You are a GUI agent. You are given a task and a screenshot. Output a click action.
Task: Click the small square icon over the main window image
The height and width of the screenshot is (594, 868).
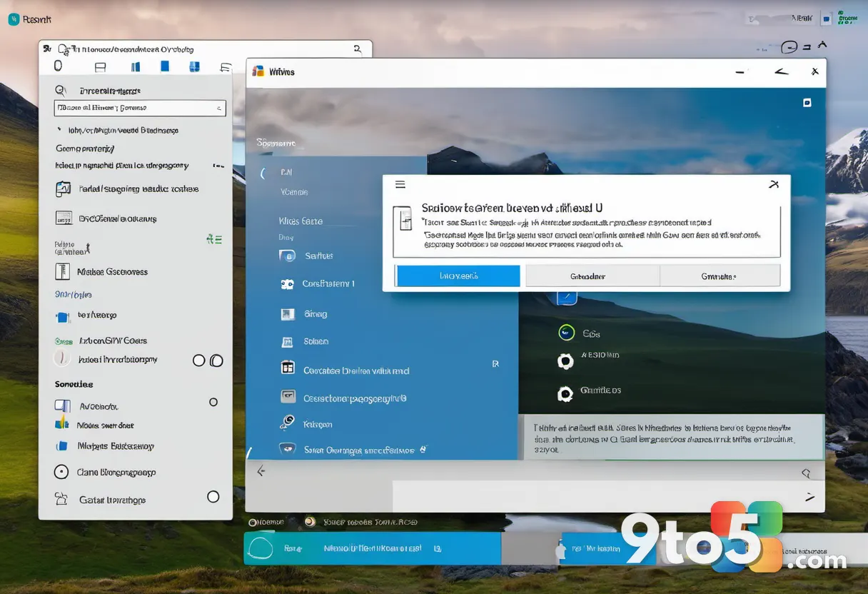click(x=807, y=103)
